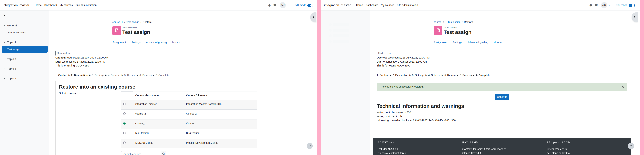Go to Home in right window navbar
This screenshot has width=644, height=155.
click(x=359, y=5)
